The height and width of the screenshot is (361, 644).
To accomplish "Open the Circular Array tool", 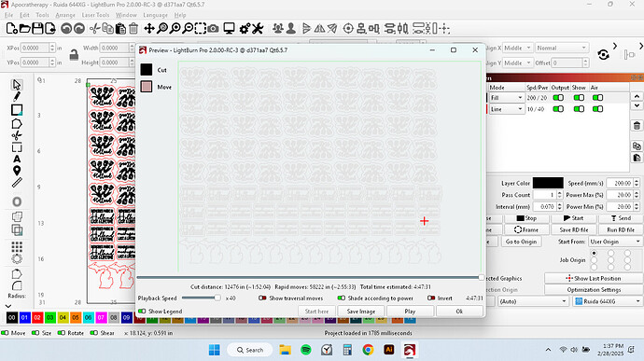I will pos(17,258).
